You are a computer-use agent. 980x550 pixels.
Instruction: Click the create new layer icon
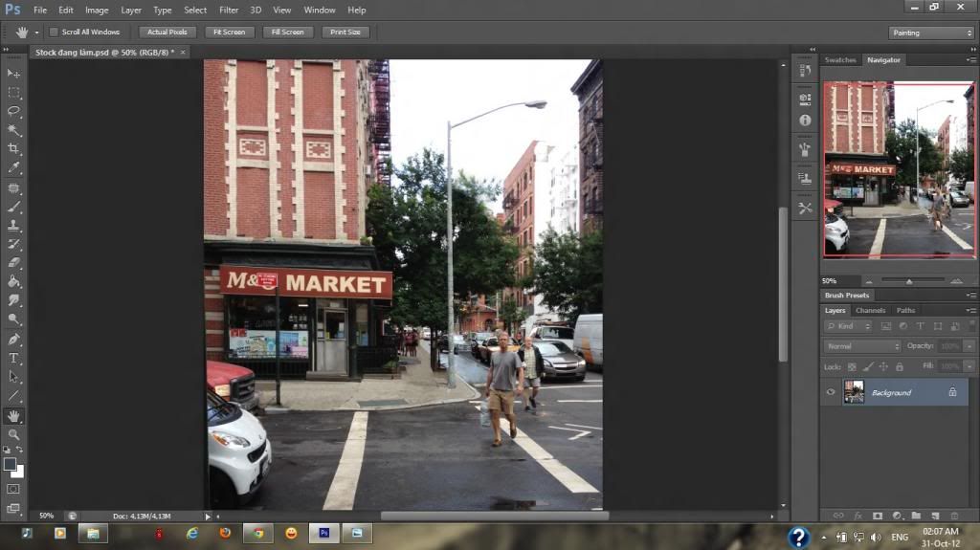[x=934, y=516]
